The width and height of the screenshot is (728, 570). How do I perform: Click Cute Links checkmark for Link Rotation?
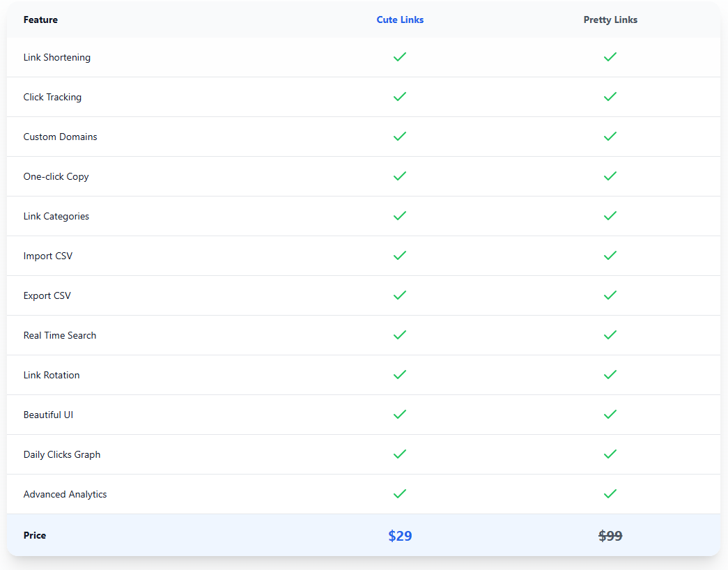400,375
